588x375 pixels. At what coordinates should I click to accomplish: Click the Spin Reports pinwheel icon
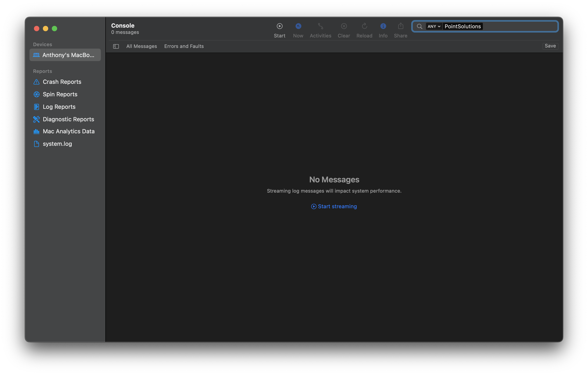[36, 94]
